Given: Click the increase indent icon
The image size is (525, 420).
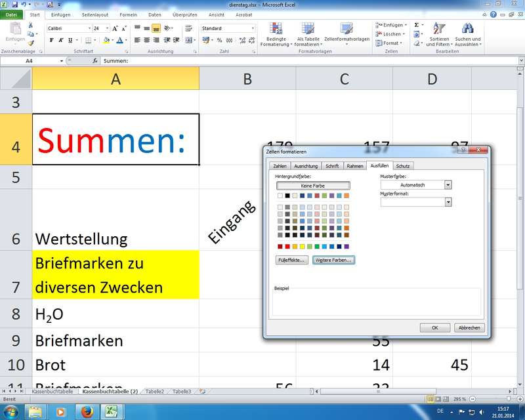Looking at the screenshot, I should coord(176,40).
